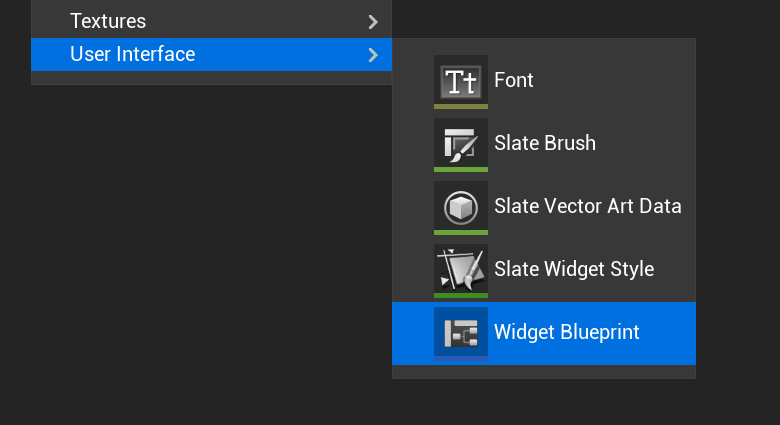Image resolution: width=780 pixels, height=425 pixels.
Task: Click green color strip under Slate Brush icon
Action: [x=461, y=169]
